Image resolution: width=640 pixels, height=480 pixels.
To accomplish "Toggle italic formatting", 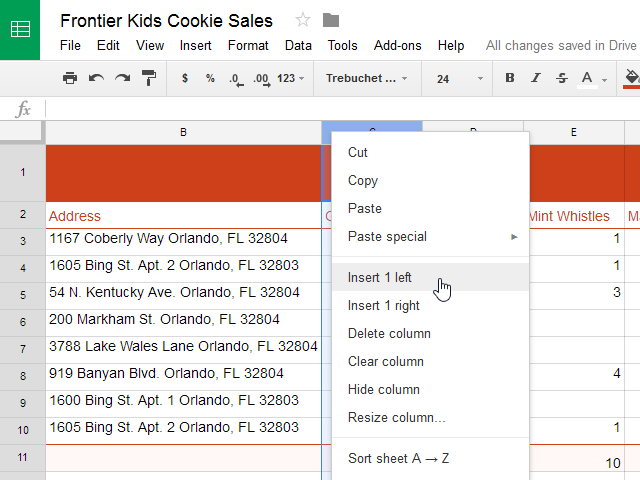I will [x=536, y=78].
